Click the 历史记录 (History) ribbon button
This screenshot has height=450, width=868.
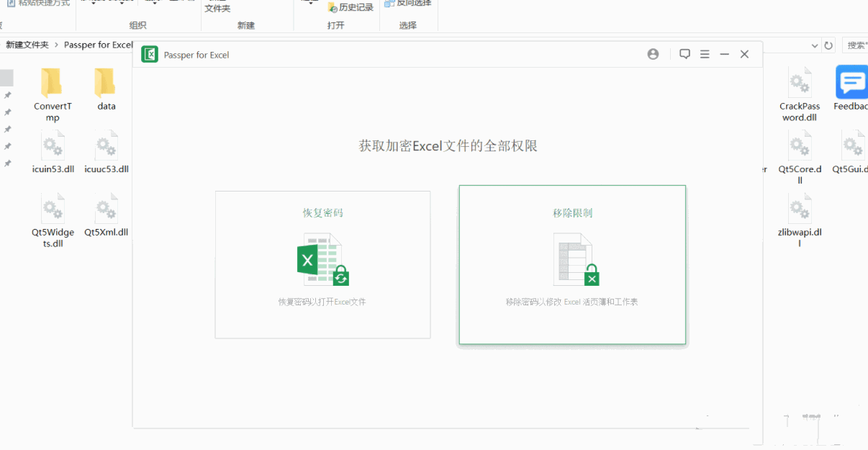[x=350, y=7]
